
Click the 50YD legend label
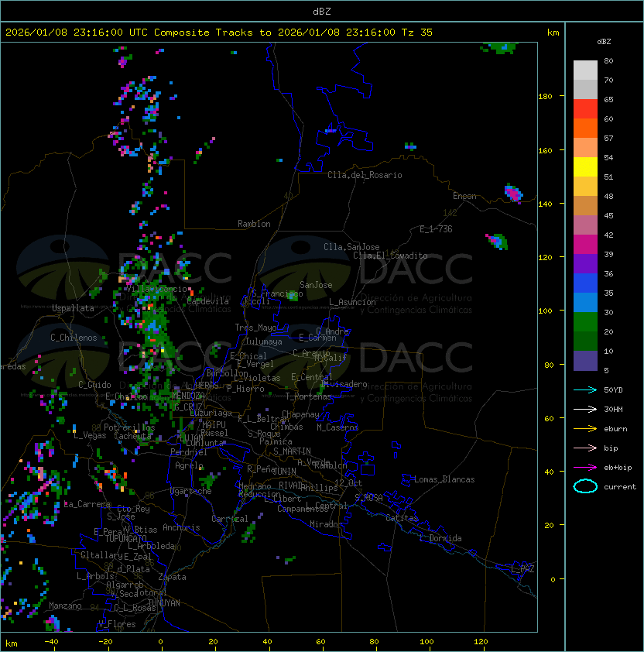click(613, 390)
